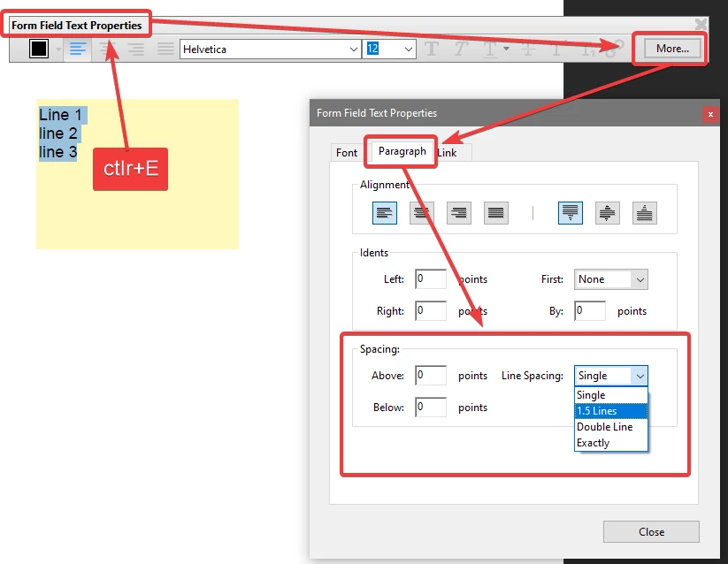The height and width of the screenshot is (564, 728).
Task: Select right alignment in dialog
Action: pos(459,213)
